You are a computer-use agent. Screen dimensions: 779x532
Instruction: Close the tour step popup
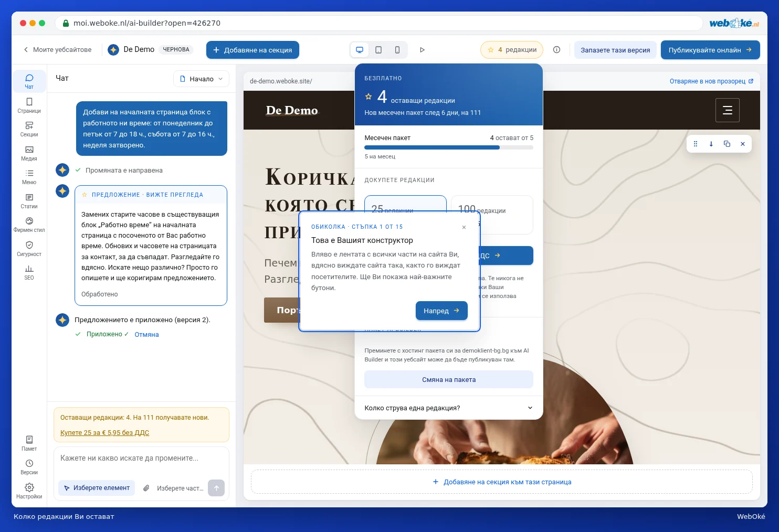tap(464, 227)
